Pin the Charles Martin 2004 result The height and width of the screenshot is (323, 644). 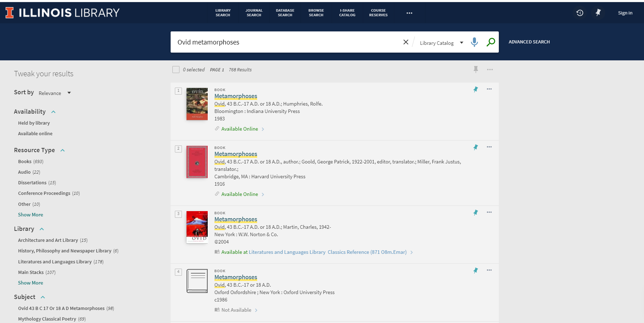pyautogui.click(x=475, y=213)
